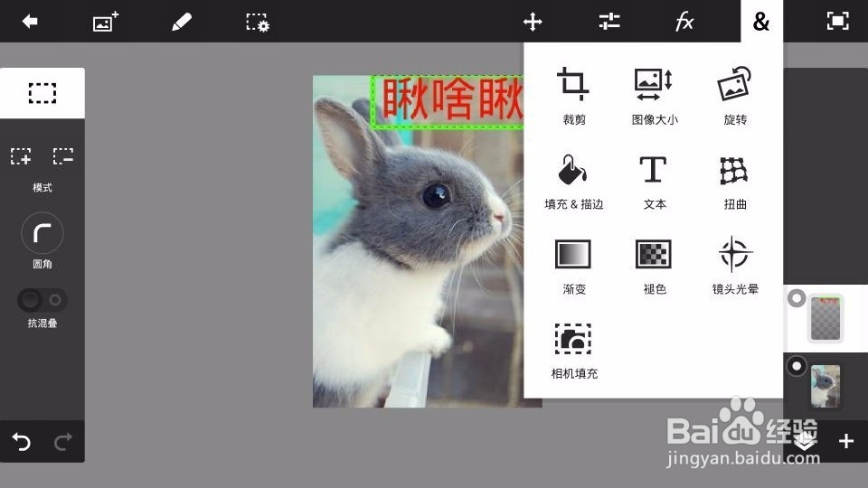Toggle the 抗混叠 anti-alias switch
Viewport: 868px width, 488px height.
coord(42,300)
